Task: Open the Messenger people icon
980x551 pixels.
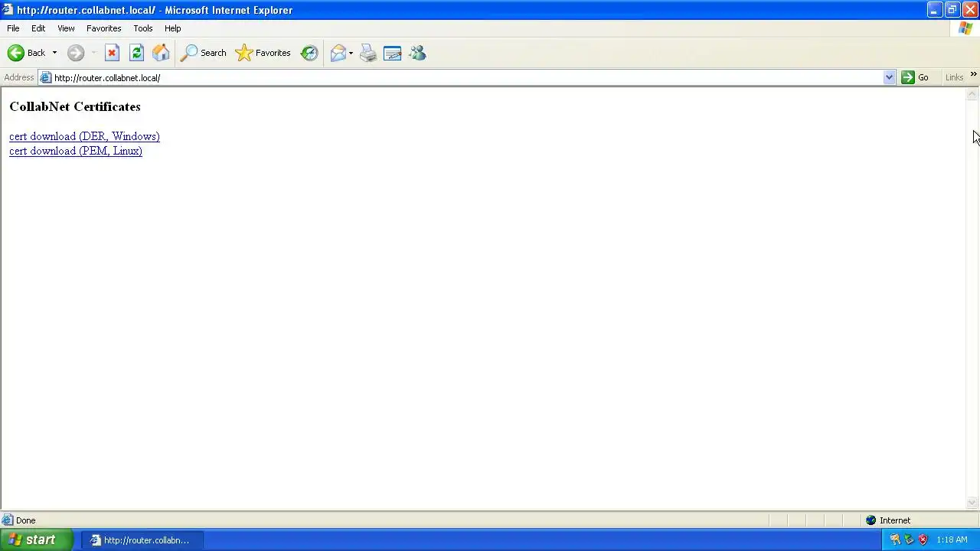Action: [417, 53]
